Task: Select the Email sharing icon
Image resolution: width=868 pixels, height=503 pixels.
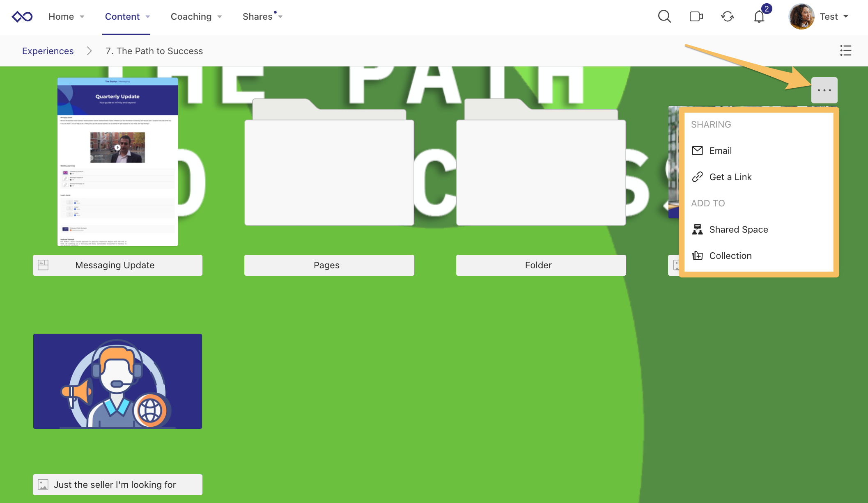Action: 697,151
